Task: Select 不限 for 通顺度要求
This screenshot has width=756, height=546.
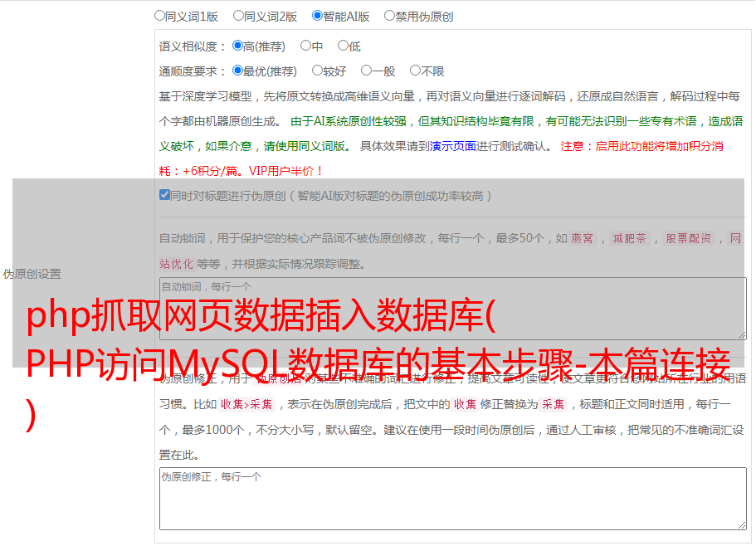Action: (415, 71)
